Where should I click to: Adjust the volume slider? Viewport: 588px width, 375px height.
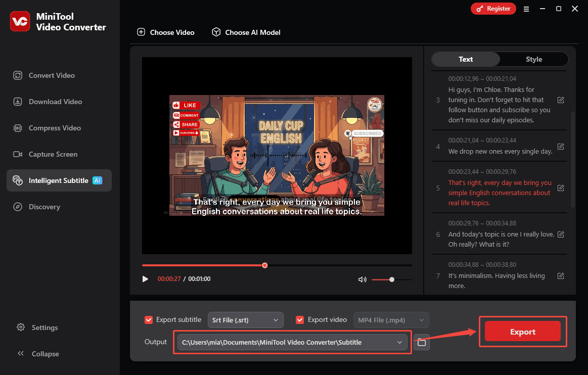(392, 279)
